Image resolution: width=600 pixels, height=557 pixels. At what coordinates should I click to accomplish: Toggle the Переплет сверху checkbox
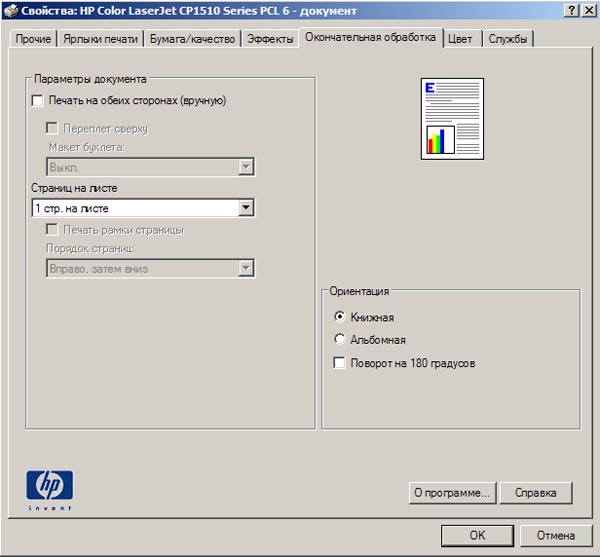52,128
